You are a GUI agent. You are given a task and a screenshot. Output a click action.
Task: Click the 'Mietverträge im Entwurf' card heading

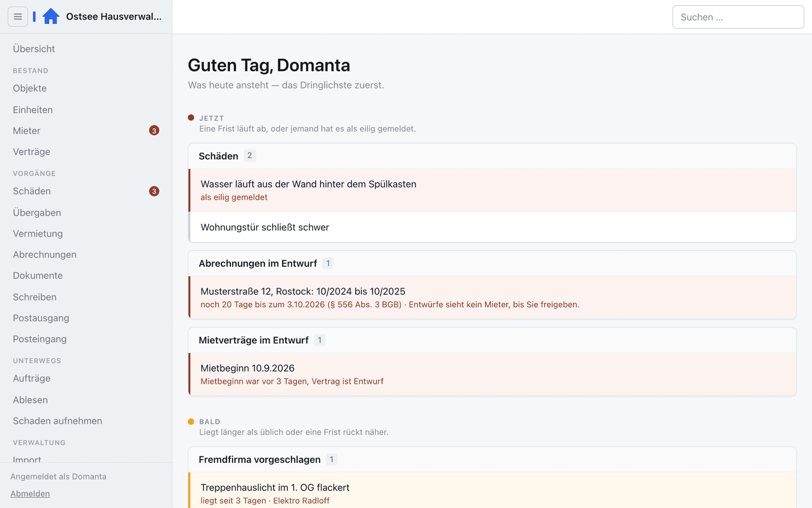pos(254,340)
